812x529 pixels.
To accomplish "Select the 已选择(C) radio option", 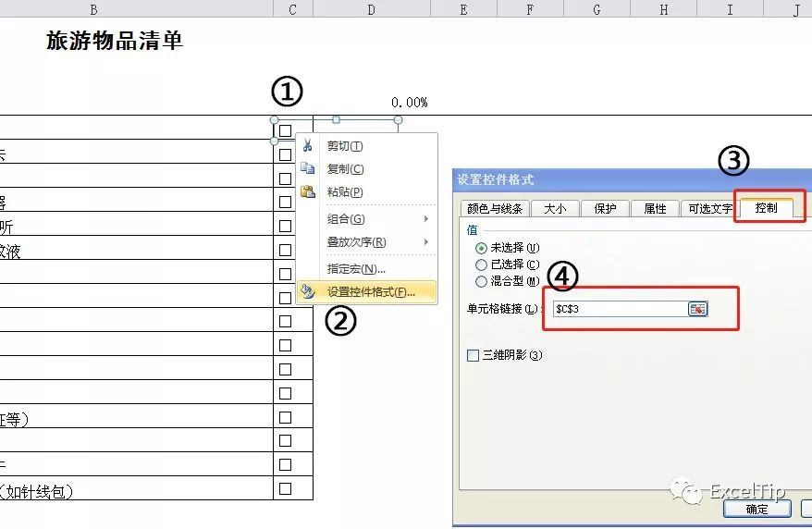I will [x=508, y=264].
